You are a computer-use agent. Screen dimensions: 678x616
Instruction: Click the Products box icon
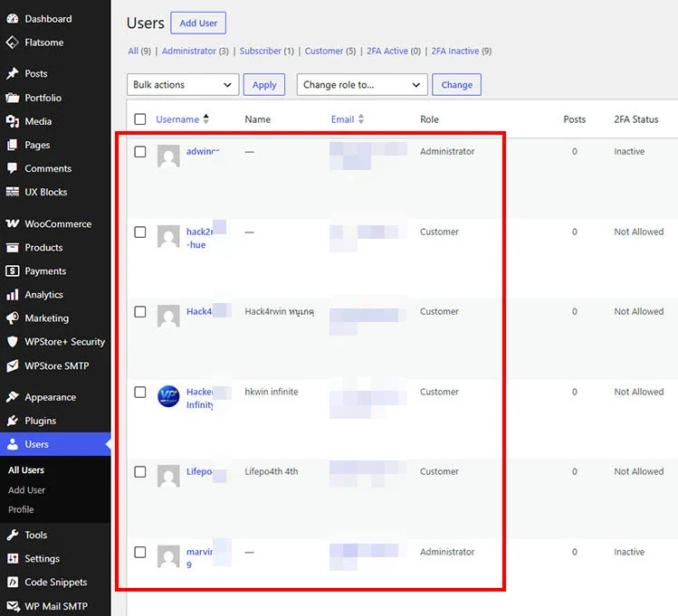pos(13,247)
